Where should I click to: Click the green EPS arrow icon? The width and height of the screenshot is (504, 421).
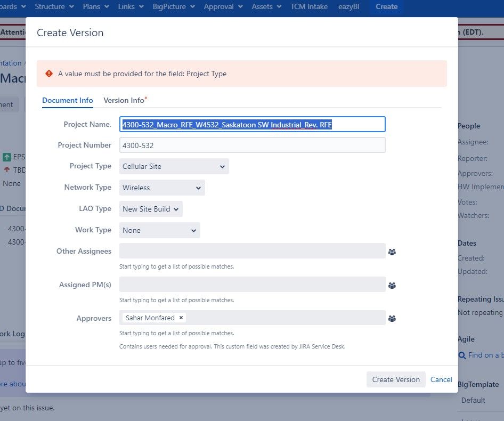7,157
